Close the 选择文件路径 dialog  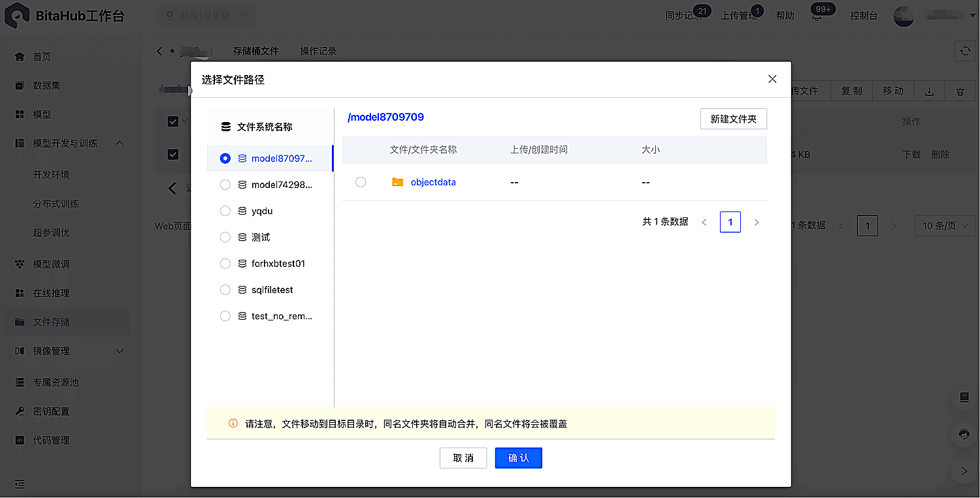[772, 79]
